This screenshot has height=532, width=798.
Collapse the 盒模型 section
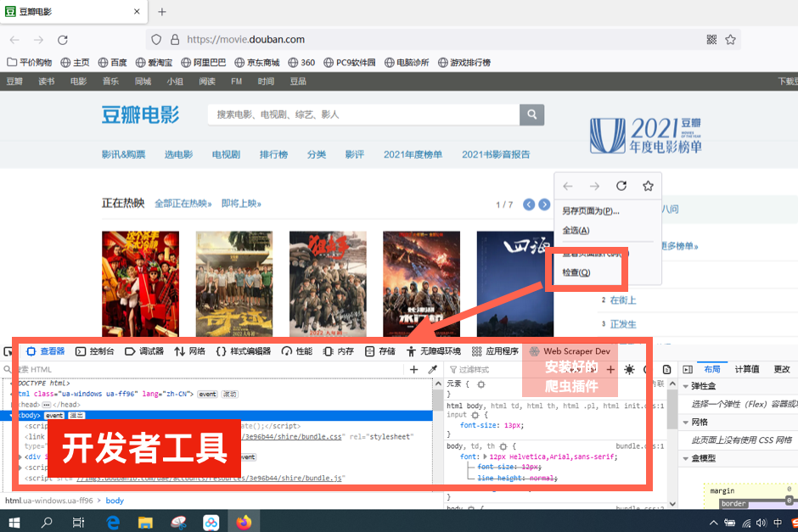pyautogui.click(x=685, y=457)
